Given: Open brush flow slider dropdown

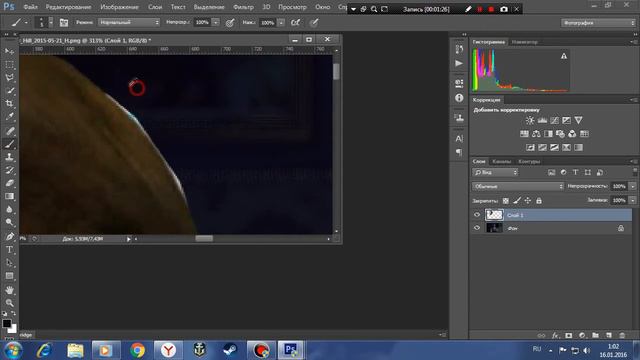Looking at the screenshot, I should click(x=281, y=23).
